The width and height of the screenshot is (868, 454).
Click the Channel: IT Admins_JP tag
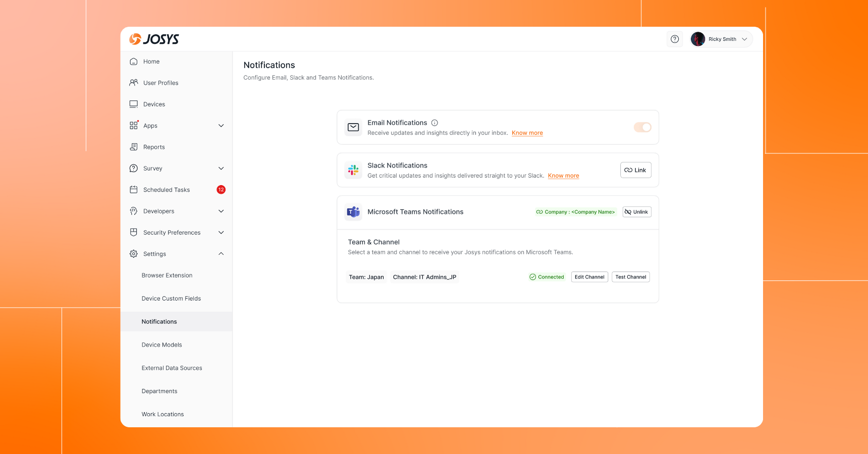425,277
